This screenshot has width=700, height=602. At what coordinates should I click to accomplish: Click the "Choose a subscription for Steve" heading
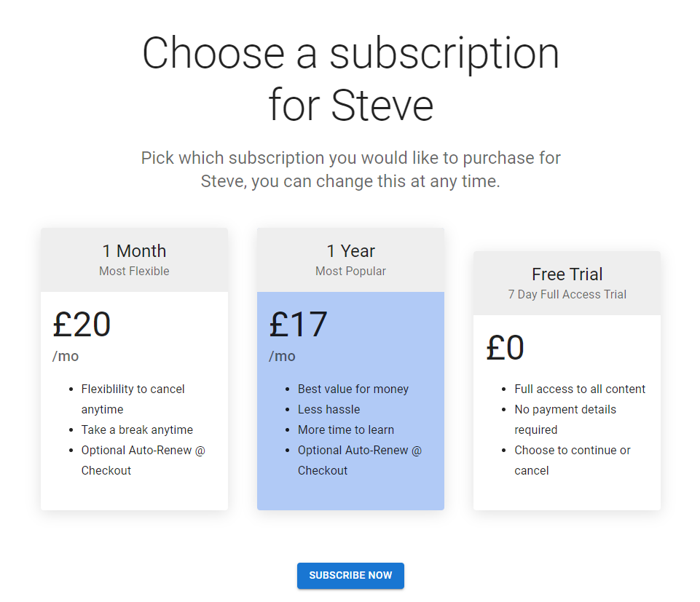pos(350,77)
